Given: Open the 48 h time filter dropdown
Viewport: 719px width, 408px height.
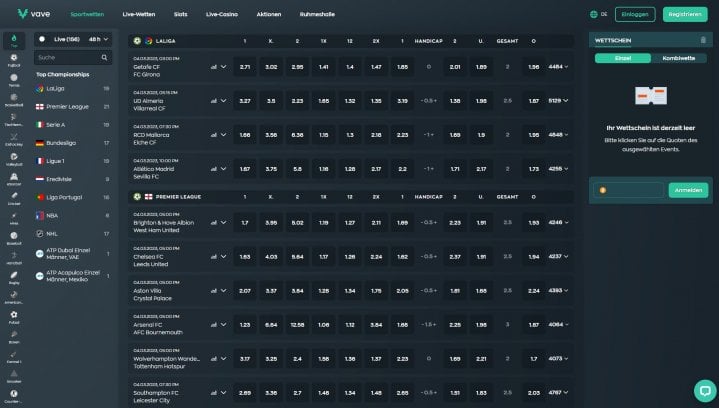Looking at the screenshot, I should 99,39.
